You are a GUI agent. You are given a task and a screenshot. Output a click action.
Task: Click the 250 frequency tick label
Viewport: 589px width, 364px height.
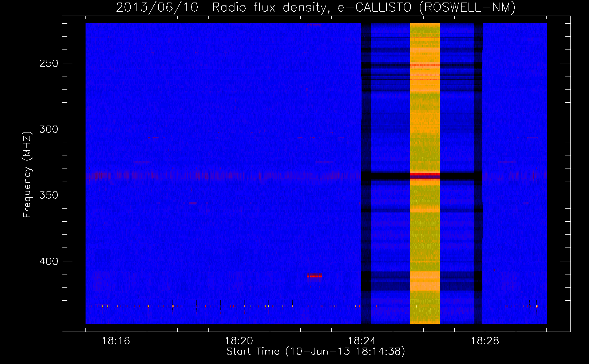[x=49, y=63]
